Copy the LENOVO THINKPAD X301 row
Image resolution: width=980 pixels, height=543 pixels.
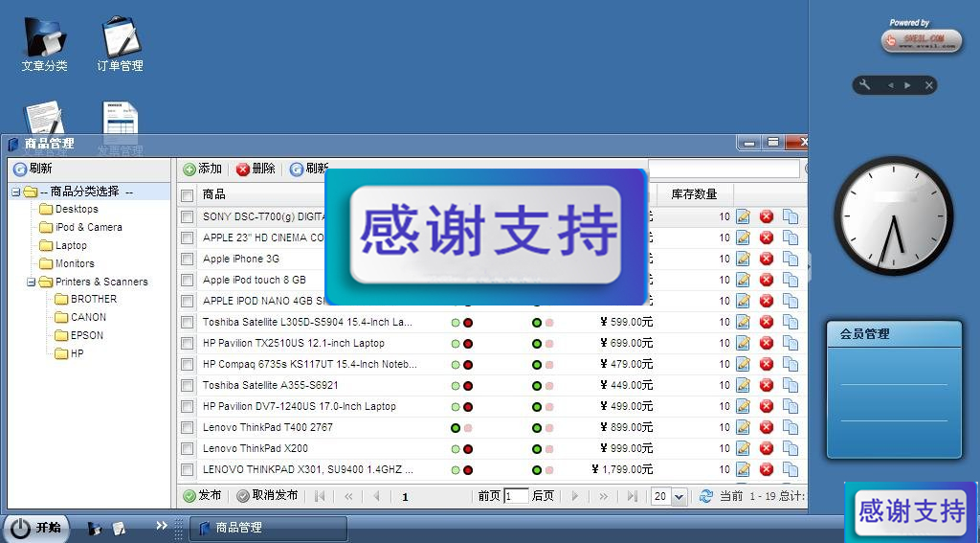[791, 469]
